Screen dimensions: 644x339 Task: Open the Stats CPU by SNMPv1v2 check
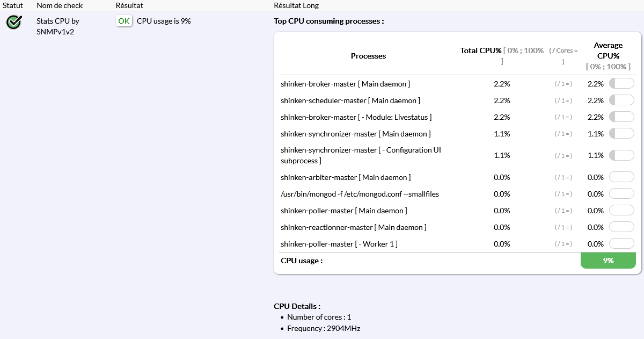click(x=58, y=26)
